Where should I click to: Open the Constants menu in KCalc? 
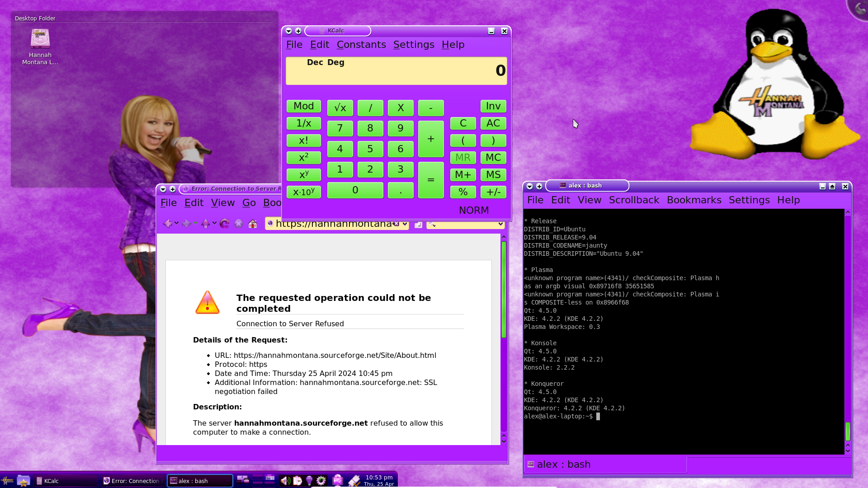[361, 45]
